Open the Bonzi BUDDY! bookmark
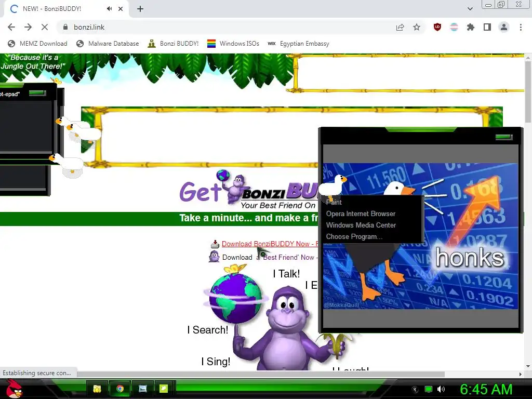 [174, 44]
